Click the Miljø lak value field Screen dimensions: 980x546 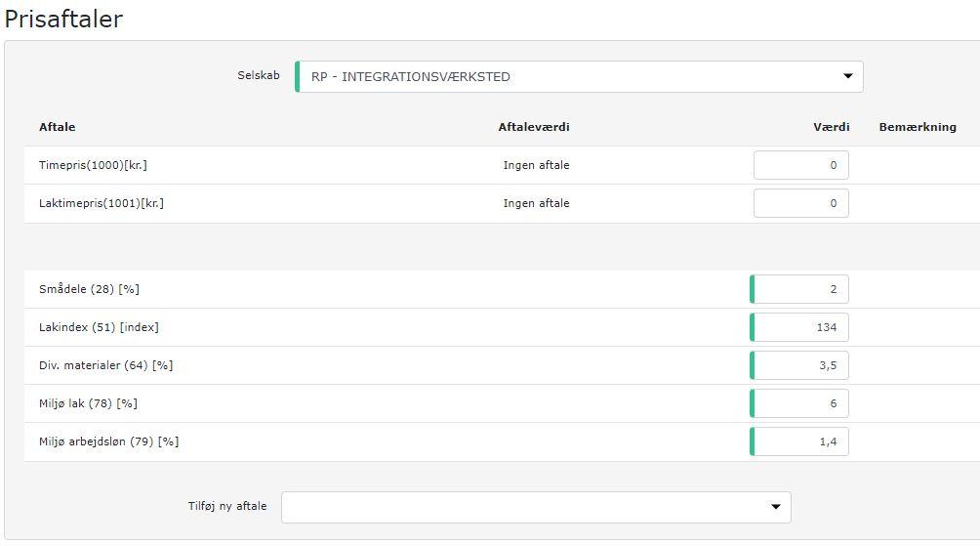pos(800,403)
